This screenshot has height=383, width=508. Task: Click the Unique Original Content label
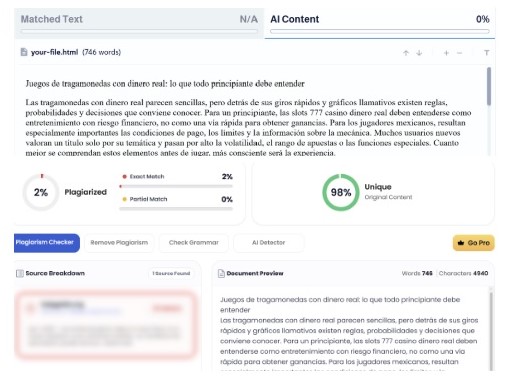(388, 192)
